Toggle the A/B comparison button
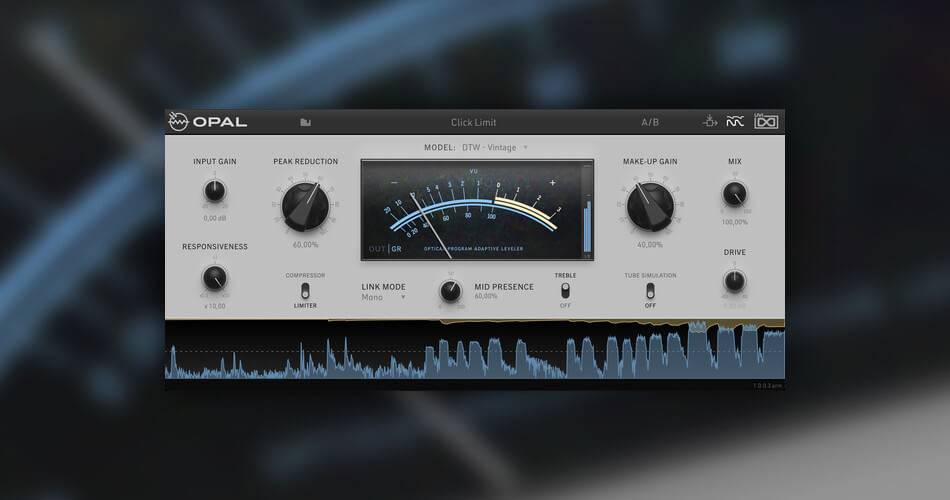 click(649, 122)
